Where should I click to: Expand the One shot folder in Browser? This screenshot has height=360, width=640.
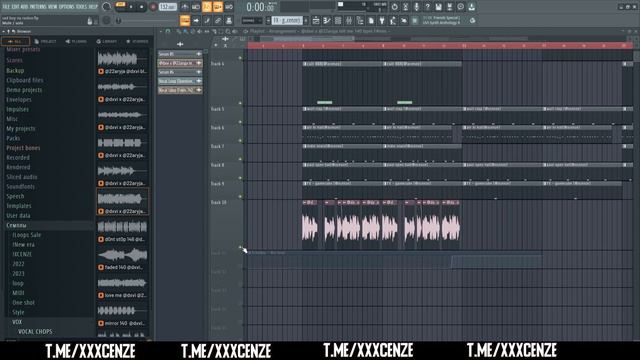[23, 303]
